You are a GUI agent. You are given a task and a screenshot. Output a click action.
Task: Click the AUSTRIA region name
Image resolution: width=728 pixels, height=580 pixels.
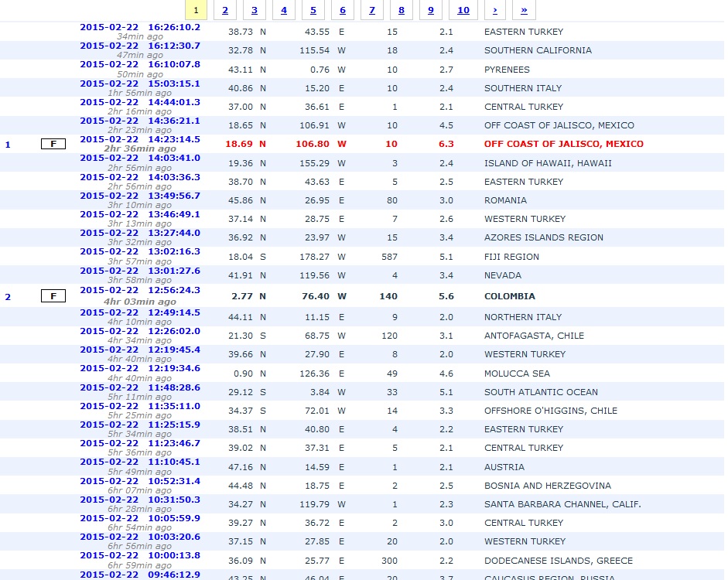coord(504,467)
